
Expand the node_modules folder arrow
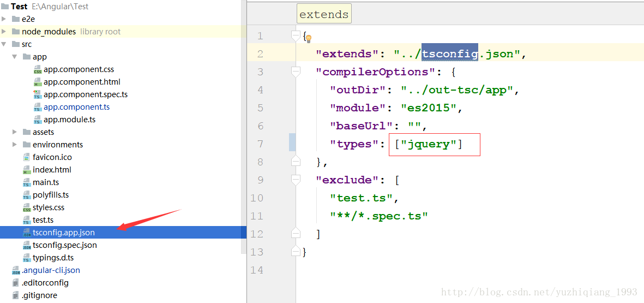coord(4,32)
